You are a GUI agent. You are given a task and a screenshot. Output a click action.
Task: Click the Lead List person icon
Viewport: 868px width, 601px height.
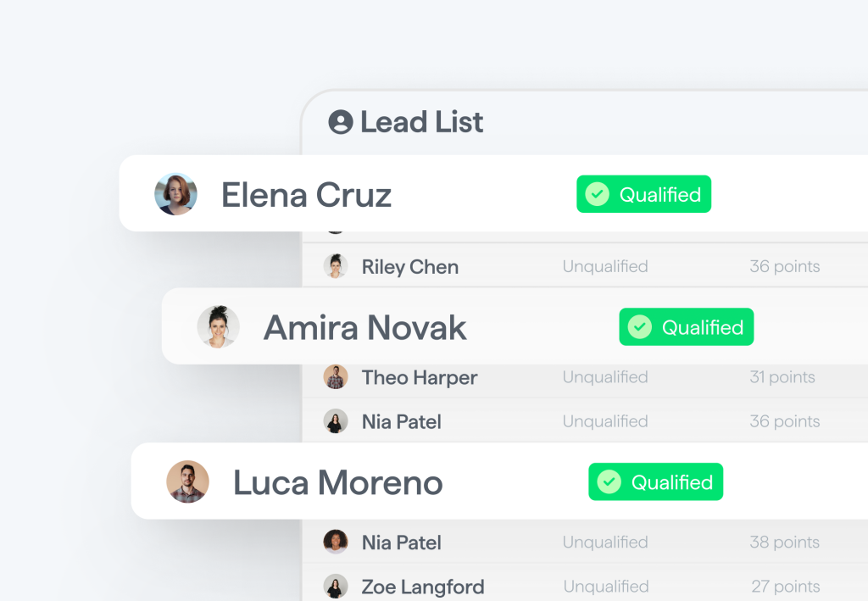pyautogui.click(x=340, y=122)
